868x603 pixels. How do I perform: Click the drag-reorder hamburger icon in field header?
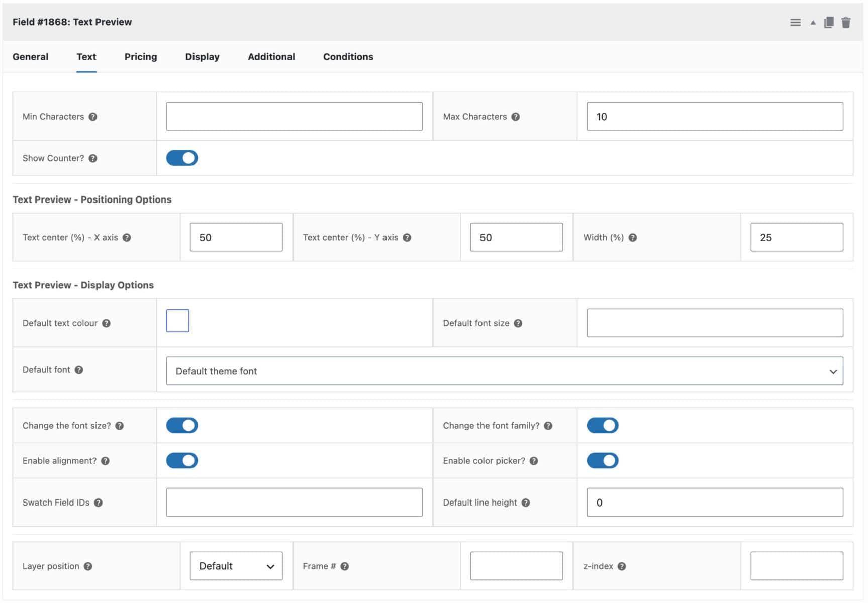795,22
